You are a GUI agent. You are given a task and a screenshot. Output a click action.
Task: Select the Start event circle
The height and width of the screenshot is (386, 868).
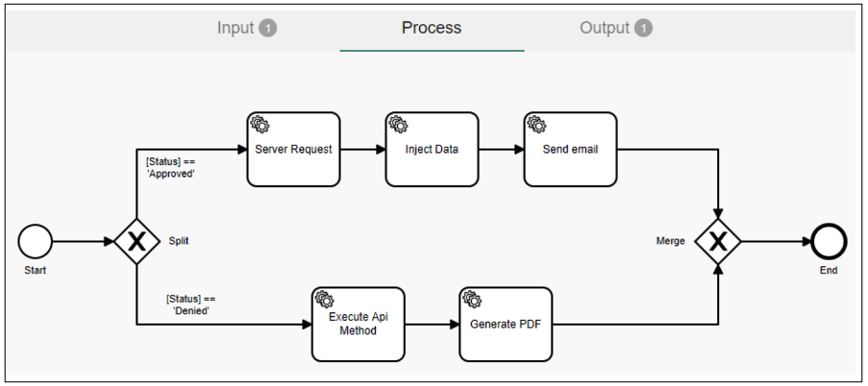click(35, 241)
